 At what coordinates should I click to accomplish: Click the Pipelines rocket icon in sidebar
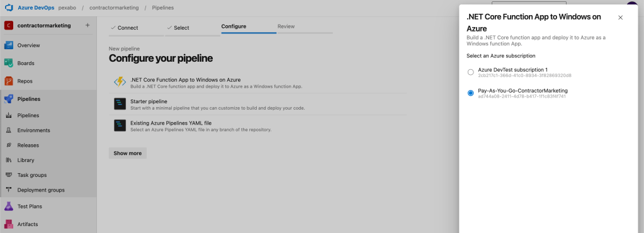9,99
